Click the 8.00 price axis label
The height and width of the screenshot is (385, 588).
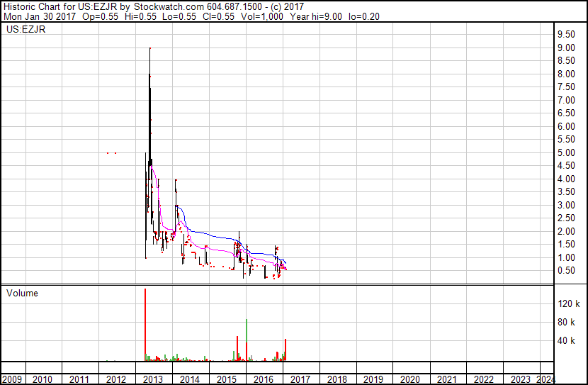[x=566, y=74]
